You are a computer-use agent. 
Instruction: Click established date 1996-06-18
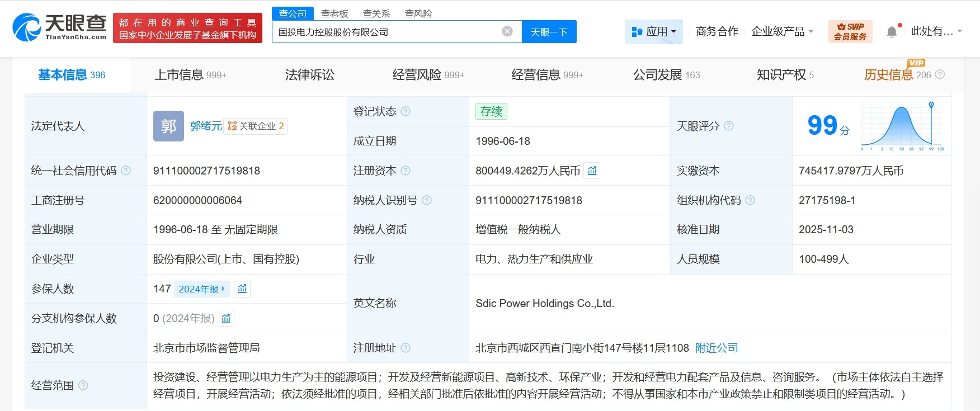pyautogui.click(x=503, y=141)
